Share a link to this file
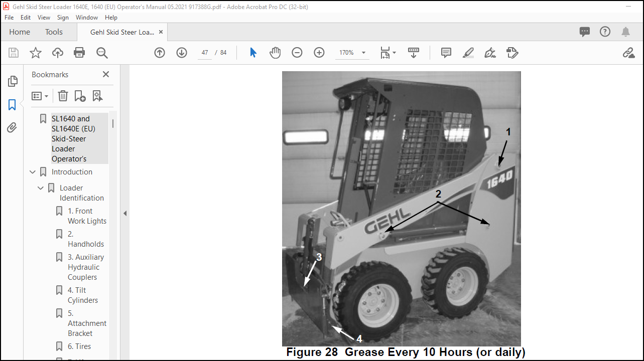This screenshot has width=644, height=361. (x=628, y=53)
